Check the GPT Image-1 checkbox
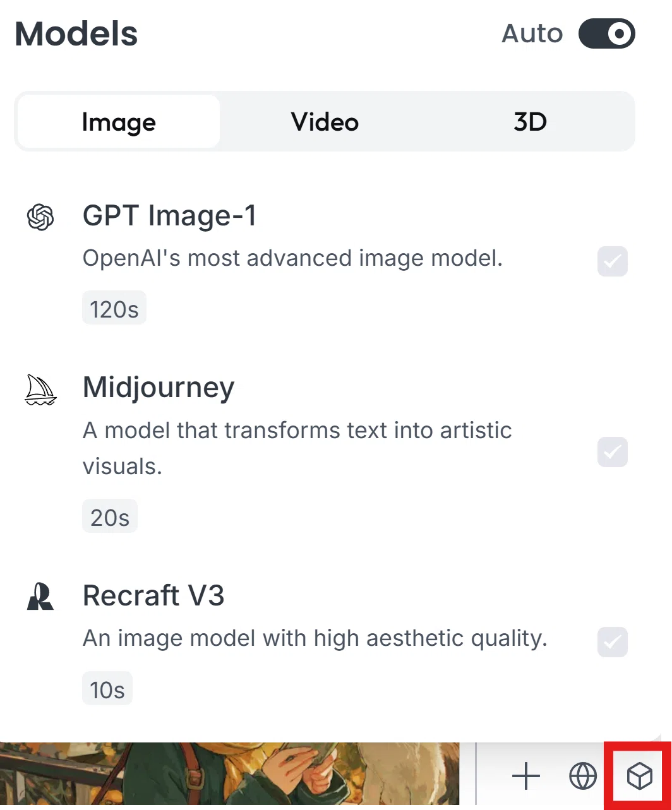 click(613, 261)
